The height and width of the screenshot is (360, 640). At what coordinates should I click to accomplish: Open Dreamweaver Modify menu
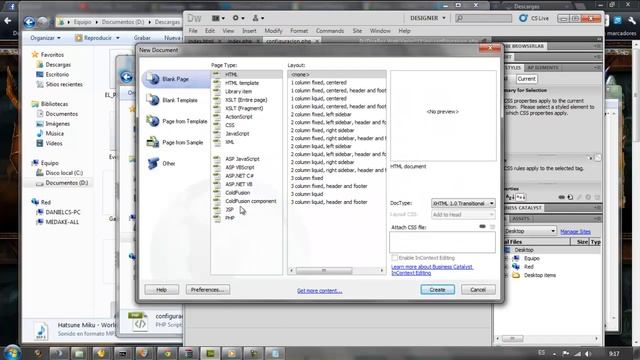pyautogui.click(x=273, y=31)
